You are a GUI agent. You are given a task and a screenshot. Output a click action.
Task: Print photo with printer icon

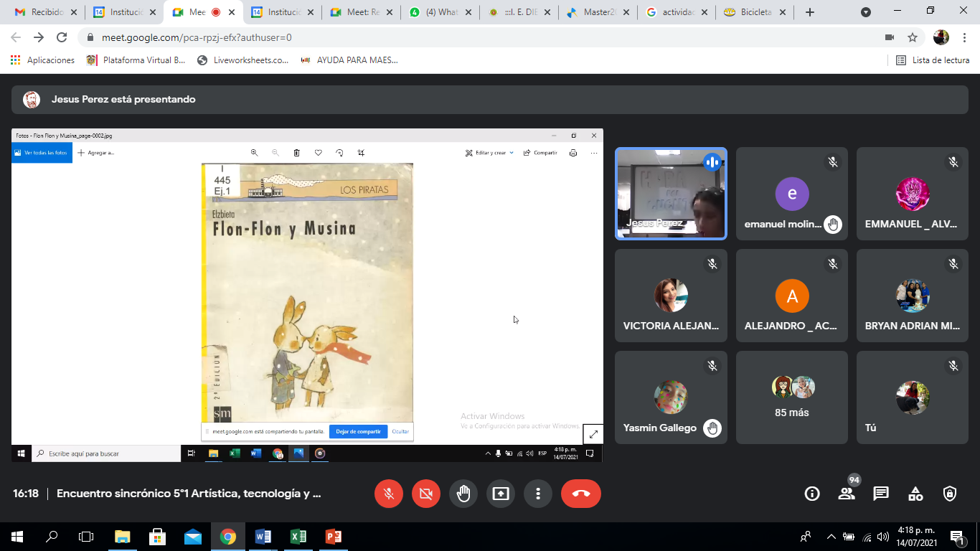pyautogui.click(x=573, y=153)
